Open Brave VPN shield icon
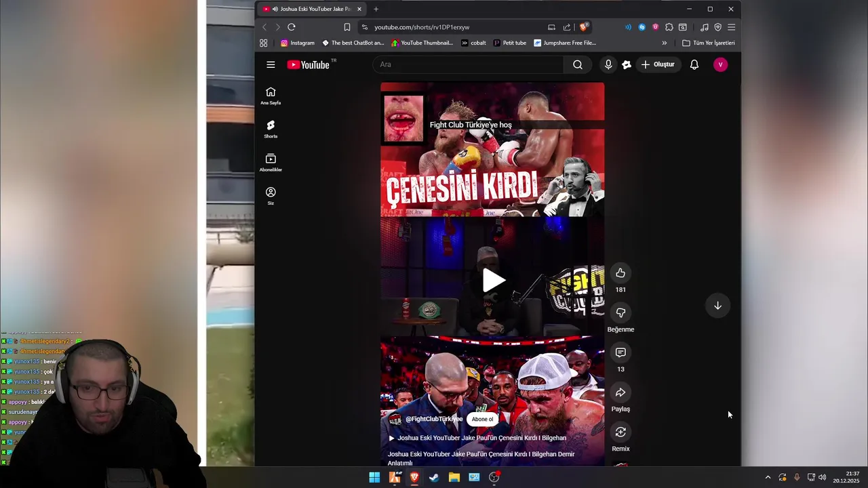 [717, 27]
